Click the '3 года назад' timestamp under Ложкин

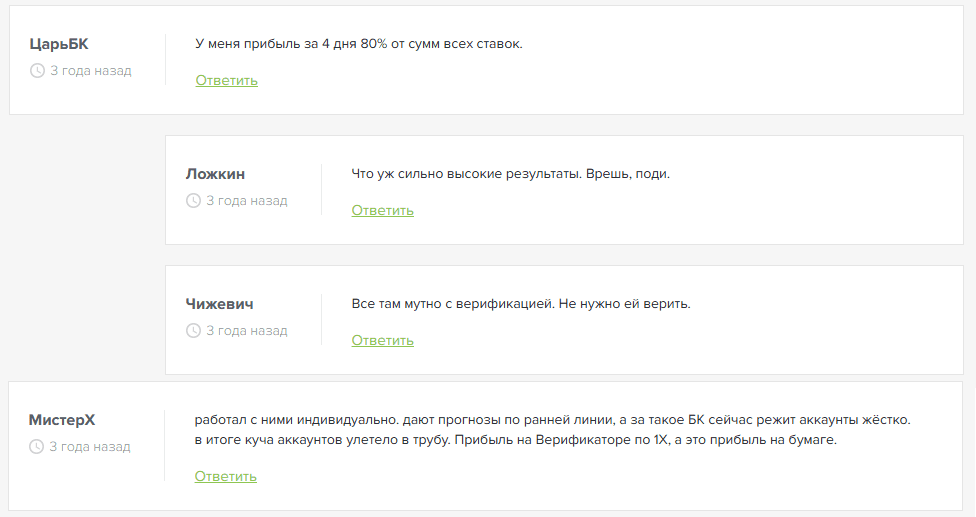tap(247, 201)
